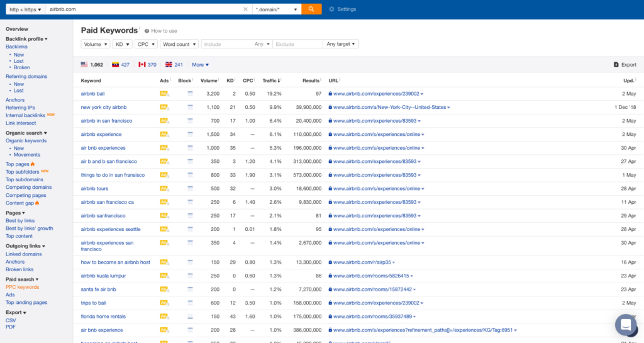Click the Exclude keywords input field
This screenshot has height=343, width=644.
pos(297,44)
